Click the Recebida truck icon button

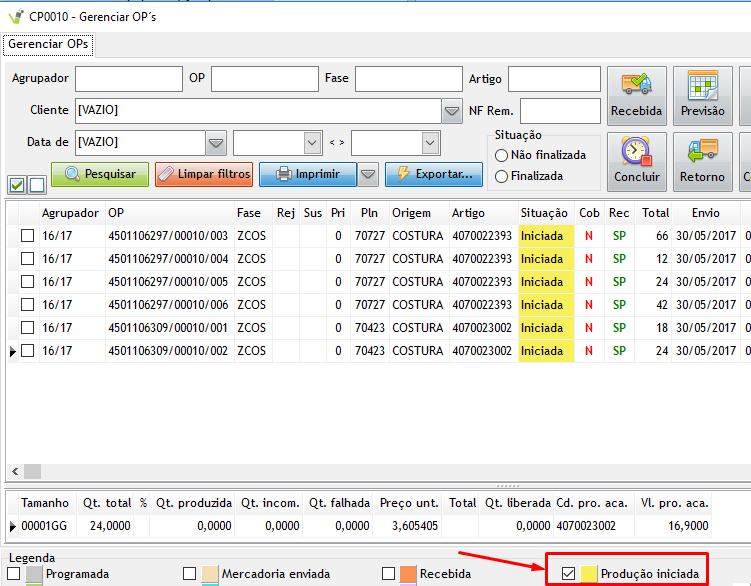(x=636, y=96)
